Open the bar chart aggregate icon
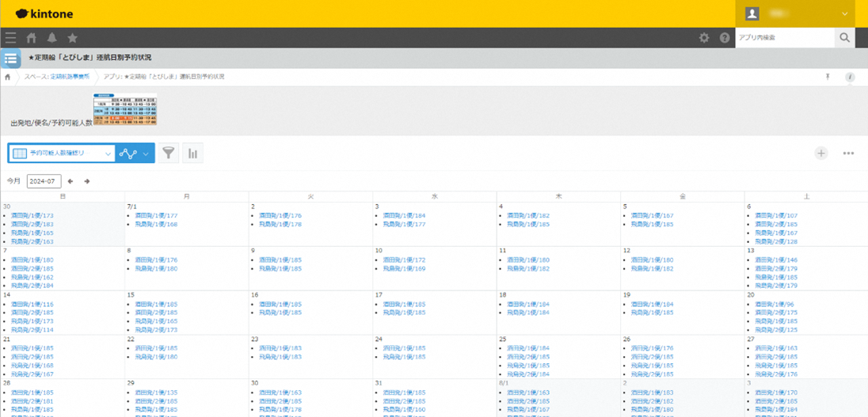The width and height of the screenshot is (868, 417). tap(192, 154)
